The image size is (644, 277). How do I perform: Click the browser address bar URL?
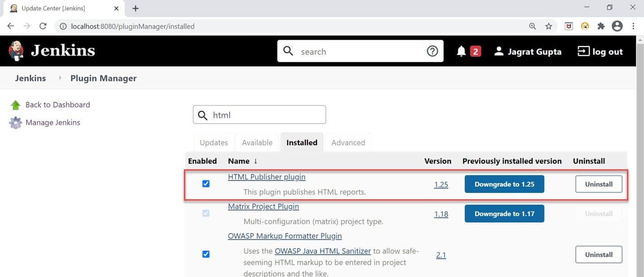132,26
